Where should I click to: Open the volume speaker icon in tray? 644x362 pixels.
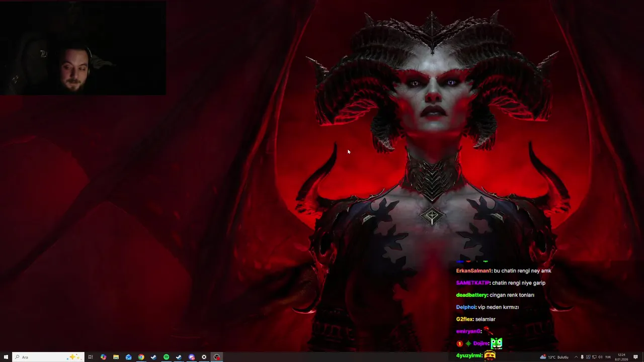click(x=600, y=357)
